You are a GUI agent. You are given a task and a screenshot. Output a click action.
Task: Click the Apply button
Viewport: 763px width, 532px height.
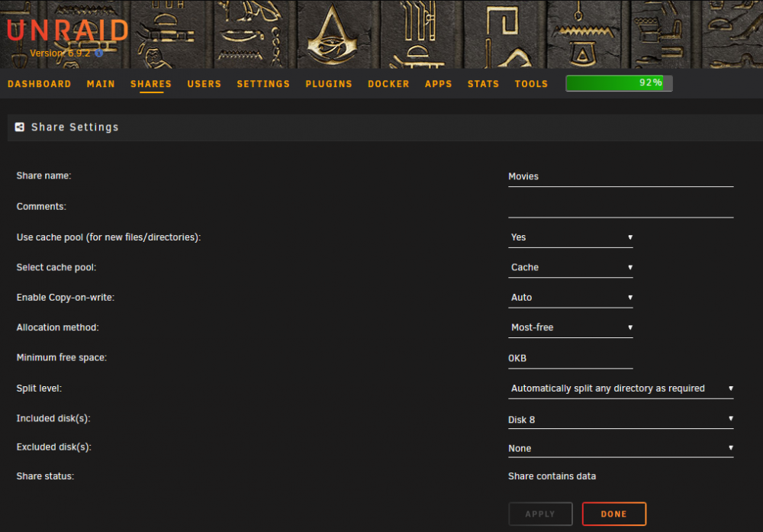pos(540,514)
